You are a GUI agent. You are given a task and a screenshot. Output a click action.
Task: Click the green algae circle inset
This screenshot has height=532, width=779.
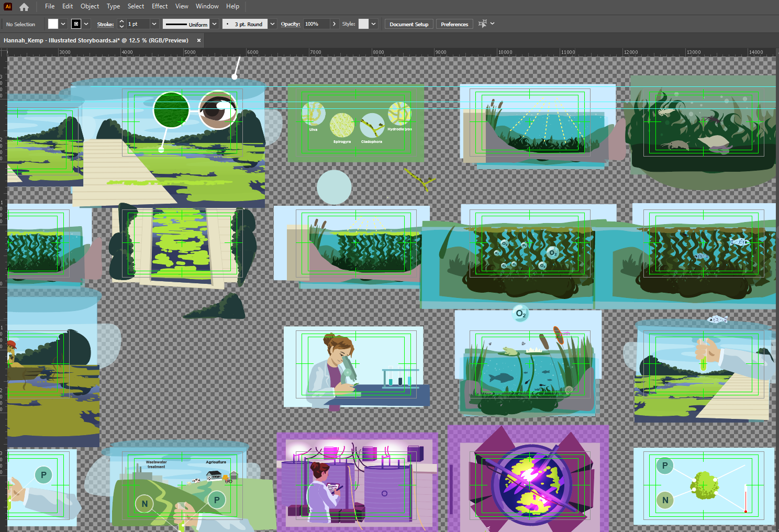pos(171,110)
